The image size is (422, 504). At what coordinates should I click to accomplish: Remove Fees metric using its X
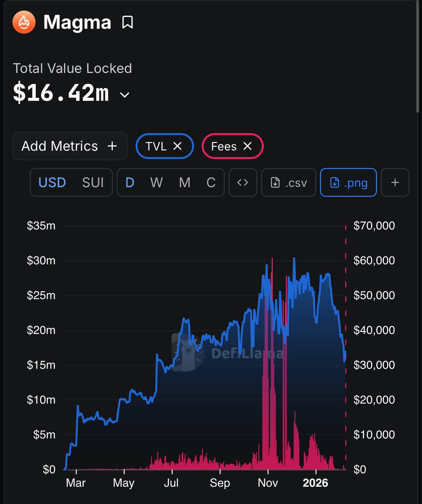coord(247,146)
